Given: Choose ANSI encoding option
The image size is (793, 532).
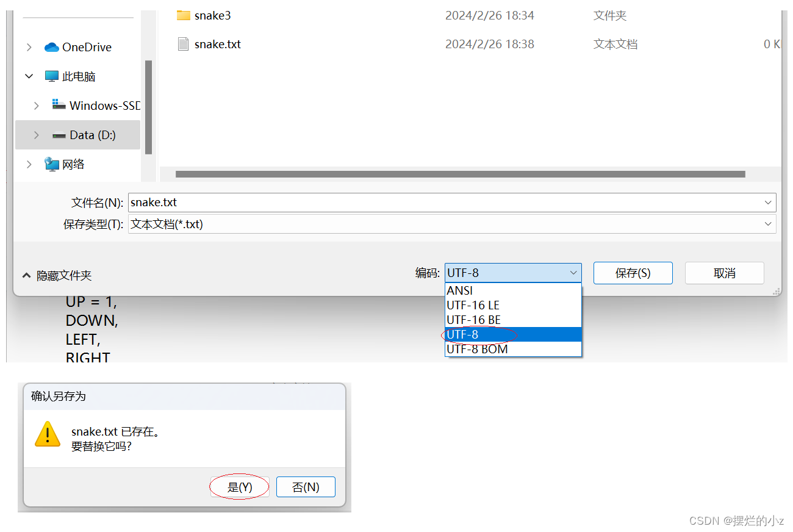Looking at the screenshot, I should click(x=513, y=291).
